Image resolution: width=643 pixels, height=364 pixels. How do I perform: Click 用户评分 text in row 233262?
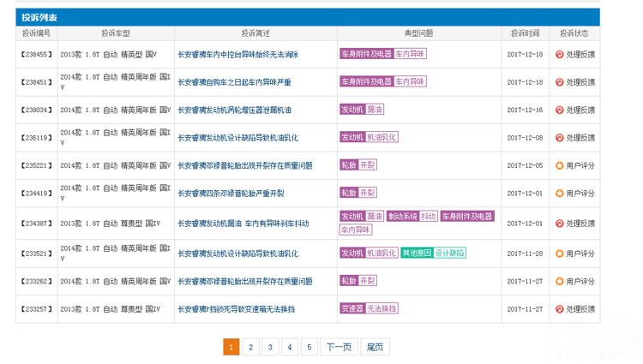tap(580, 282)
